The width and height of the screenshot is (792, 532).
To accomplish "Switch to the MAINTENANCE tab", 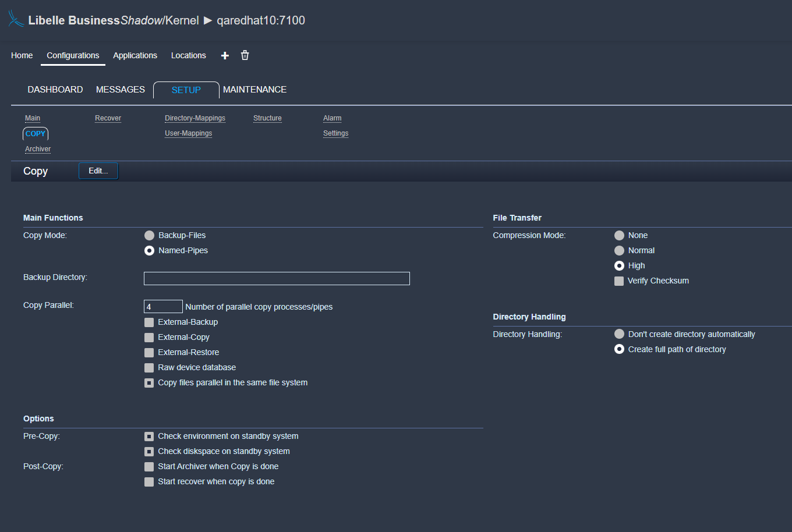I will click(254, 90).
